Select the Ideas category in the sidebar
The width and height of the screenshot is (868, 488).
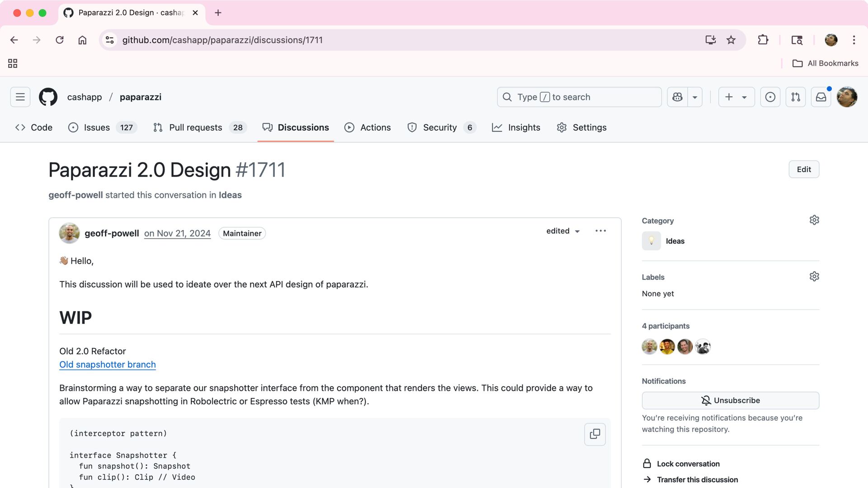(x=675, y=241)
